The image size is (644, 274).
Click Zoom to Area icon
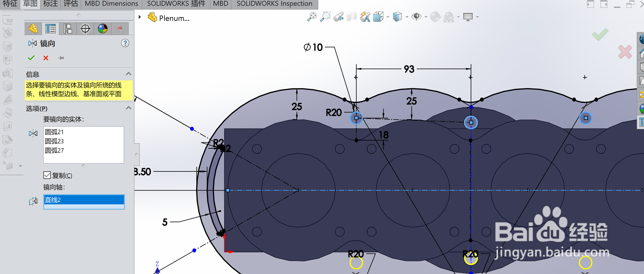(x=325, y=17)
